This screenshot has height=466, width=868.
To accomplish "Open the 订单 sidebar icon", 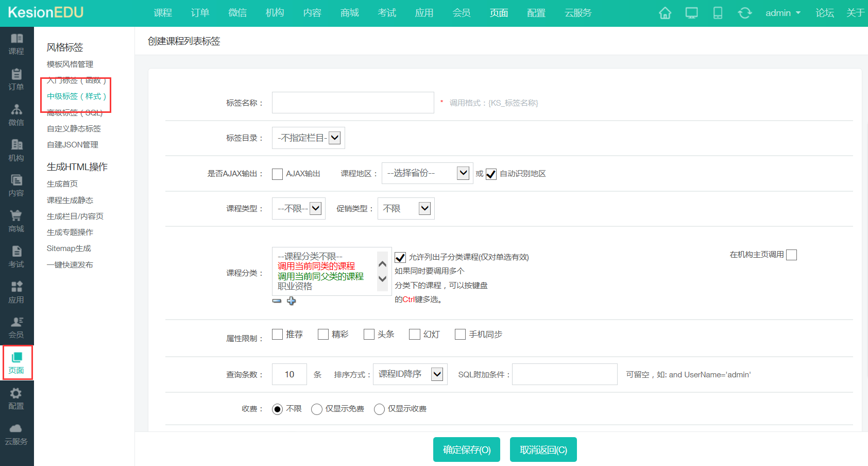I will 16,79.
